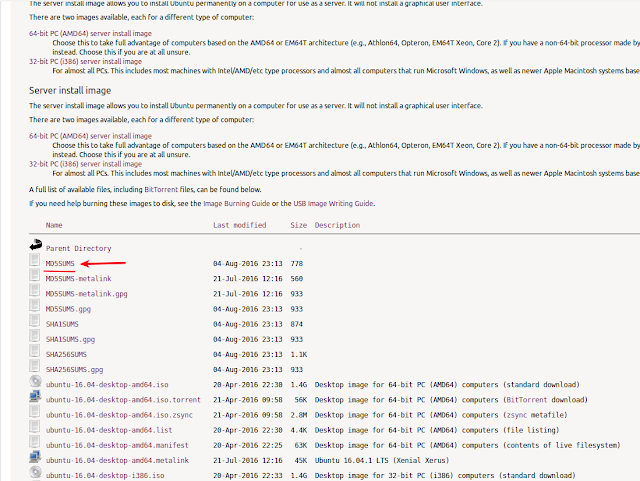The width and height of the screenshot is (640, 481).
Task: Click size 1.1K in SHA256SUMS row
Action: point(299,354)
